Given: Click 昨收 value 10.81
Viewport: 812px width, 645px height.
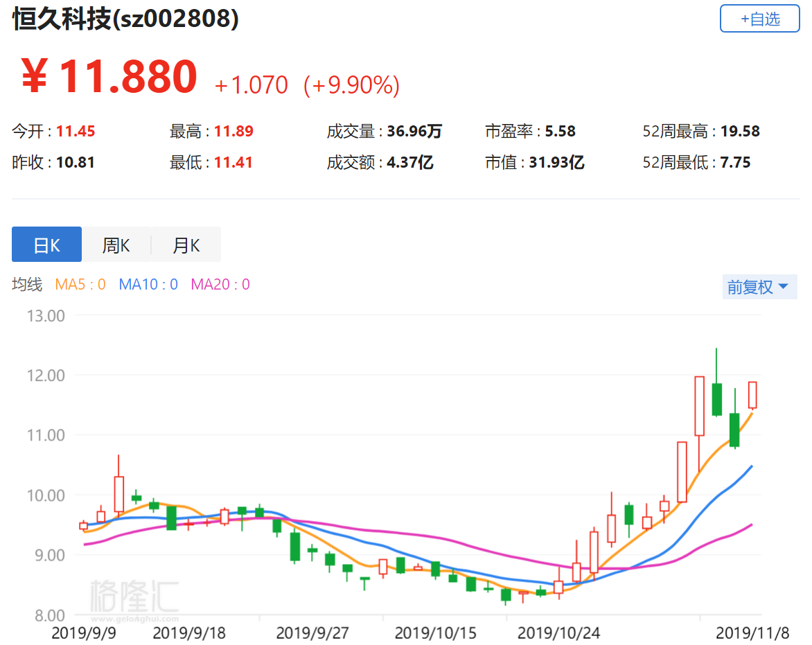Looking at the screenshot, I should point(76,162).
